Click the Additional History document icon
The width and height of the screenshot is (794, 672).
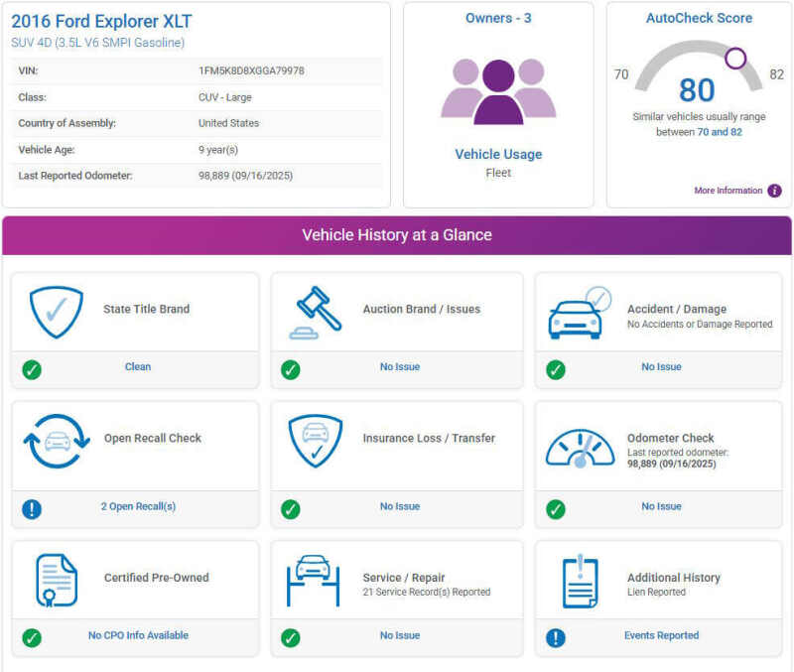(580, 581)
